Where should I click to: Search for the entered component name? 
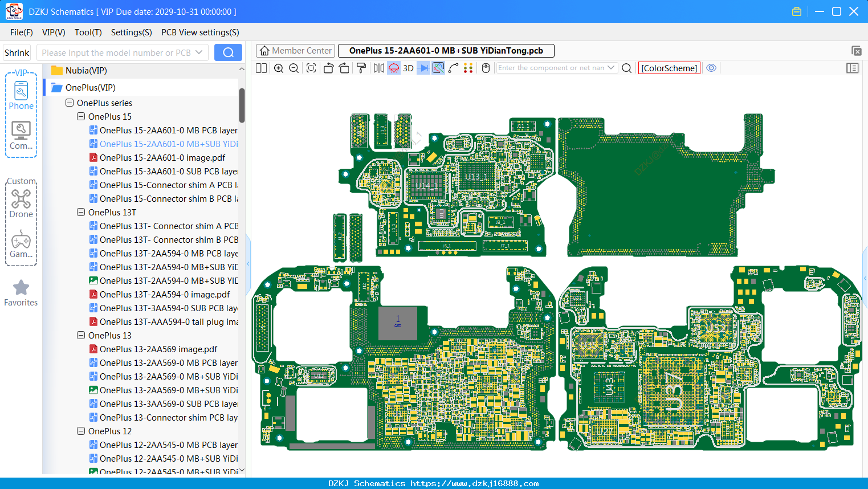point(627,68)
